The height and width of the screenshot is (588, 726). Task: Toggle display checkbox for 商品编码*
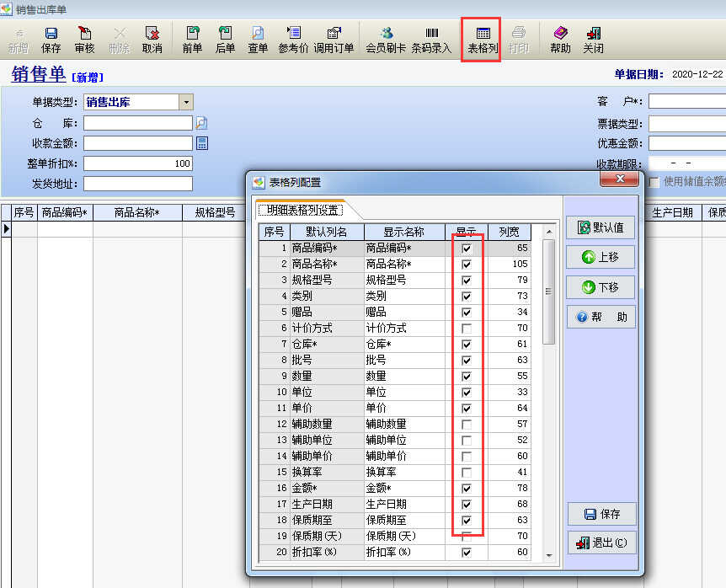coord(467,249)
